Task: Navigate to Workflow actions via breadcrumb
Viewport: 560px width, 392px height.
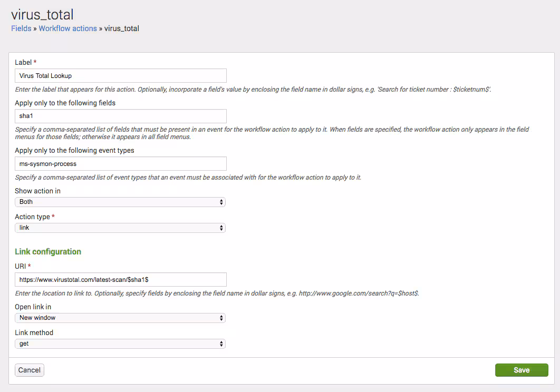Action: tap(67, 28)
